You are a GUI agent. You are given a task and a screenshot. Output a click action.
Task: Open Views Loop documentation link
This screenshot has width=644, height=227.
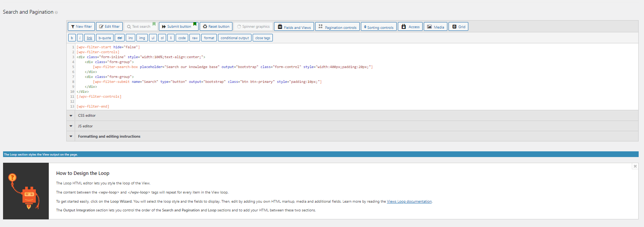[409, 202]
